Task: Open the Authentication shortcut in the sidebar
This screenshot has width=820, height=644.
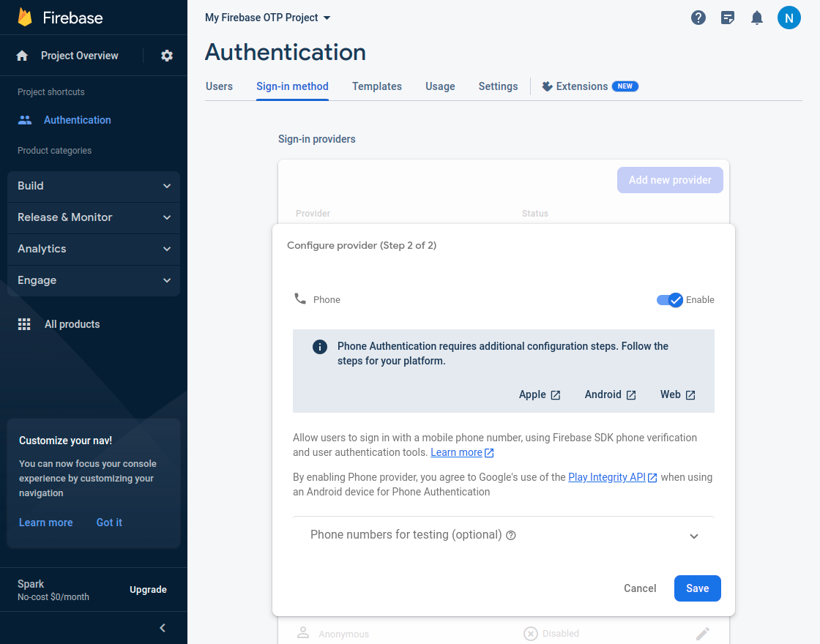Action: 77,119
